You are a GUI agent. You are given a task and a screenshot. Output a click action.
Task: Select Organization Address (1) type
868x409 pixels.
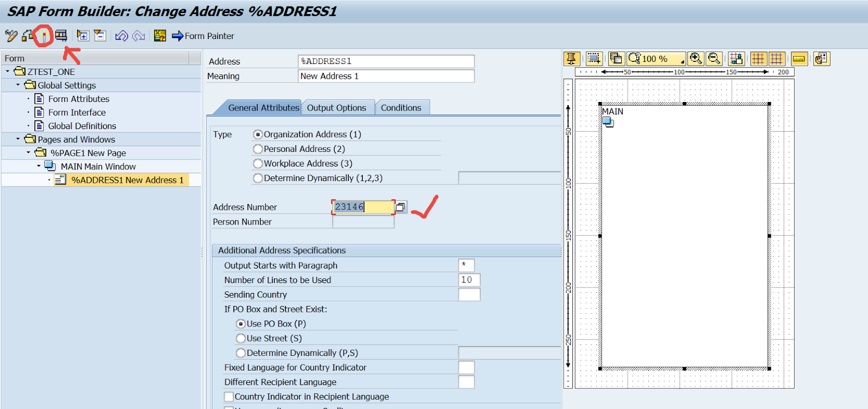(x=258, y=135)
